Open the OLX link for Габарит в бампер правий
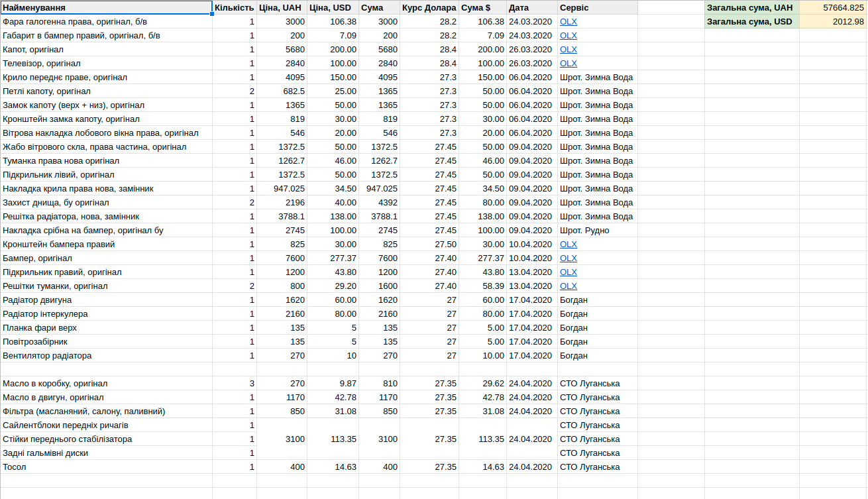This screenshot has height=499, width=868. pos(568,35)
